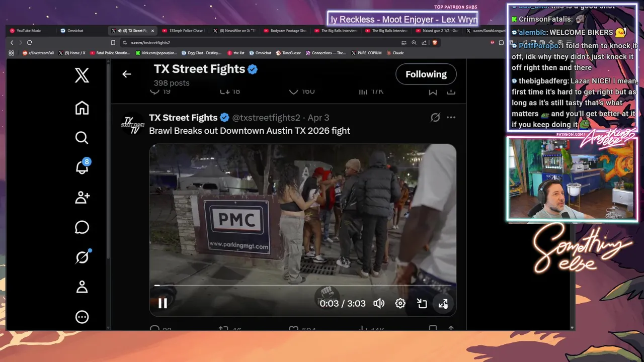Click the browser forward button
This screenshot has width=644, height=362.
pyautogui.click(x=21, y=43)
